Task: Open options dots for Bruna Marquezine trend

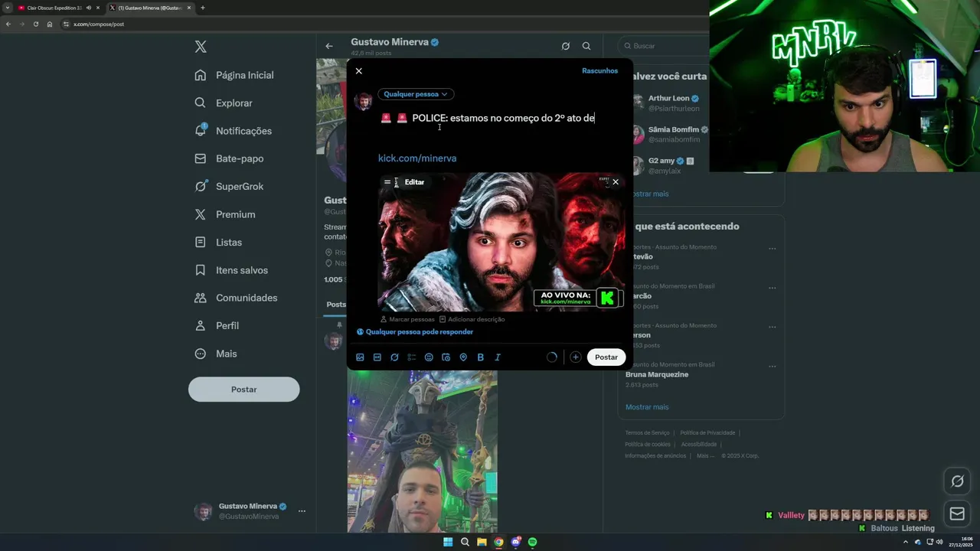Action: pyautogui.click(x=772, y=366)
